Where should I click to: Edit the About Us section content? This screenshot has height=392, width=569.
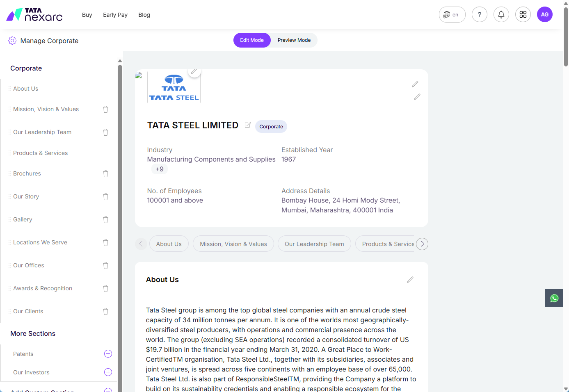pyautogui.click(x=410, y=280)
